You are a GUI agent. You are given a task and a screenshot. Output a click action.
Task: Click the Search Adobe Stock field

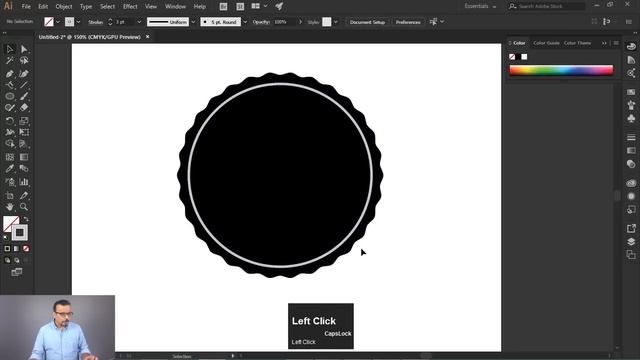547,6
